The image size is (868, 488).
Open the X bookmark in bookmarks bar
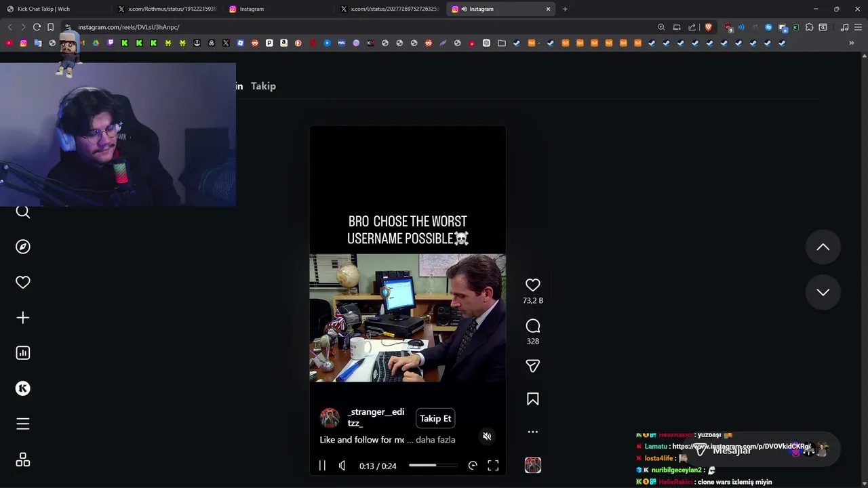pyautogui.click(x=226, y=43)
